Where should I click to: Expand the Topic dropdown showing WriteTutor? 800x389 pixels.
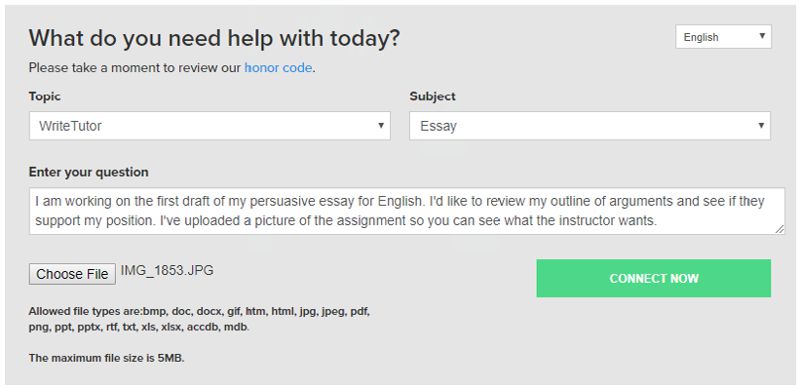pos(210,126)
